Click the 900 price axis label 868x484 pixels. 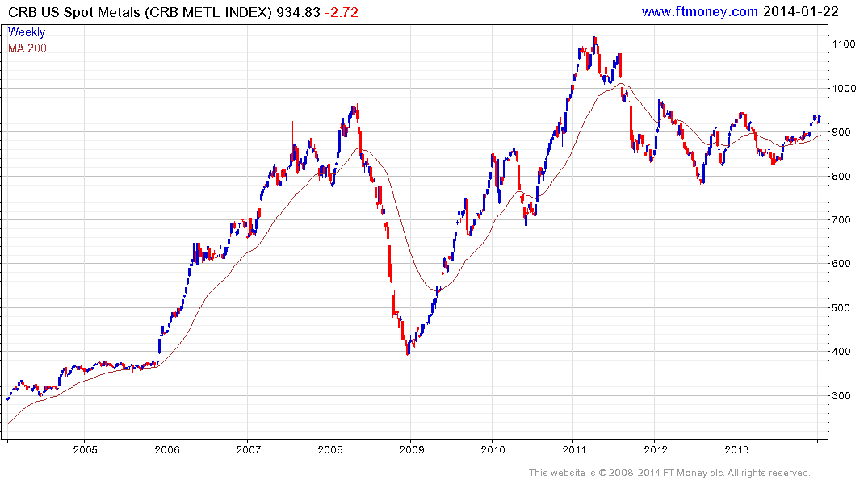(x=841, y=132)
